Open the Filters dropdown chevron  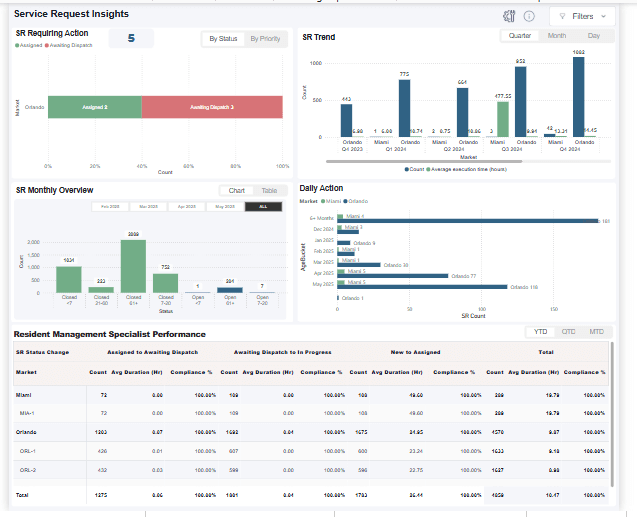click(604, 16)
